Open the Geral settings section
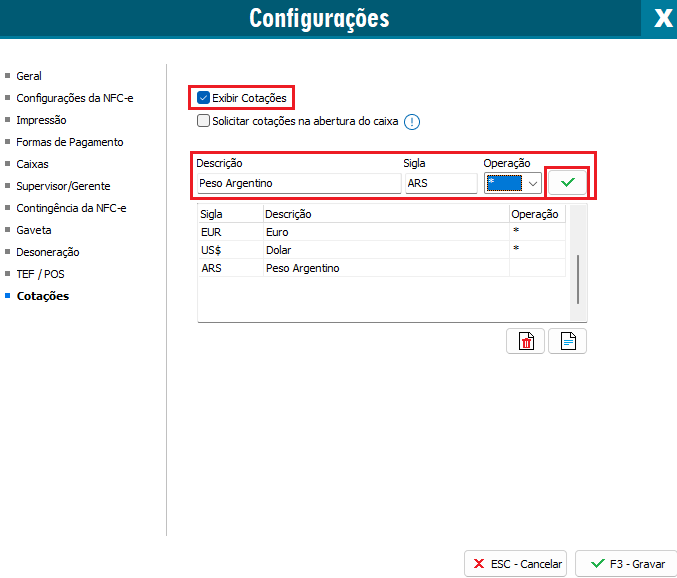 tap(29, 76)
